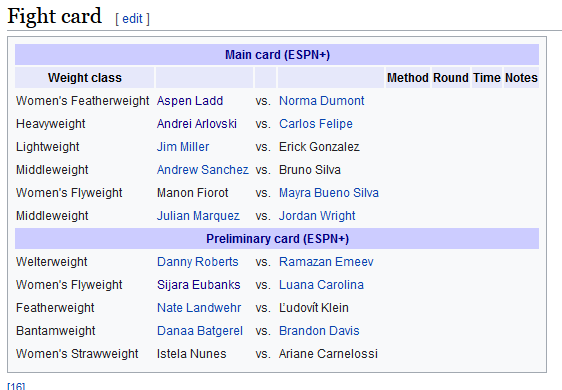The height and width of the screenshot is (390, 562).
Task: Open the Andrew Sanchez article
Action: pyautogui.click(x=202, y=170)
